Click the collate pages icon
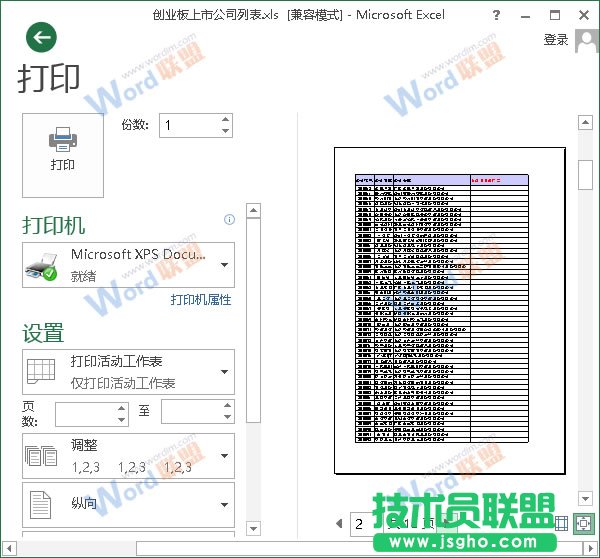 pyautogui.click(x=41, y=455)
